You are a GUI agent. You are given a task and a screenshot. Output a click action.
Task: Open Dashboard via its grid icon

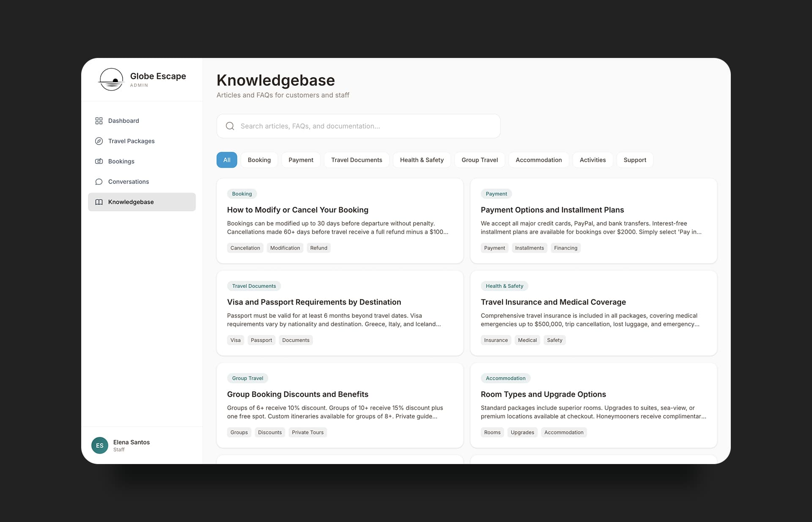coord(99,121)
